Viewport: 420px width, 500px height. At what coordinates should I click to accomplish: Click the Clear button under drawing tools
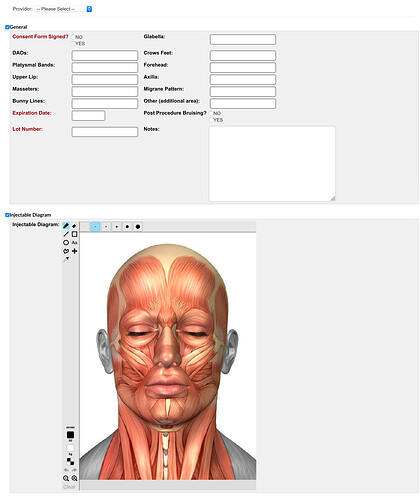pyautogui.click(x=69, y=487)
